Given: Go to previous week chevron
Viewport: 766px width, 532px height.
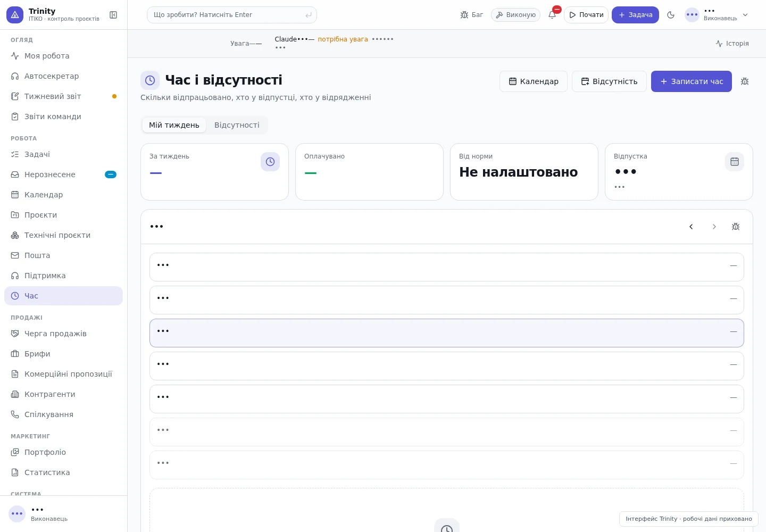Looking at the screenshot, I should pos(691,227).
